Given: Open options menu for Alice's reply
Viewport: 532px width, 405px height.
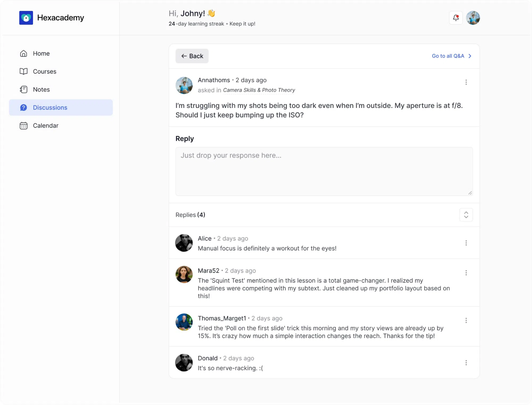Looking at the screenshot, I should [x=466, y=243].
